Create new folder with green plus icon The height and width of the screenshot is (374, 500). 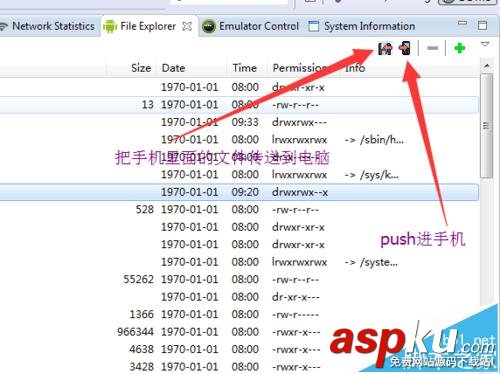point(460,48)
